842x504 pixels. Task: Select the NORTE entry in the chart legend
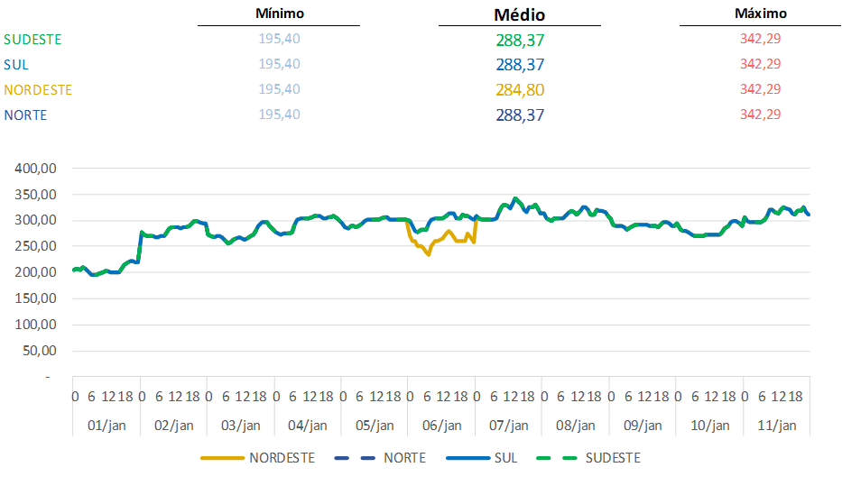(404, 458)
